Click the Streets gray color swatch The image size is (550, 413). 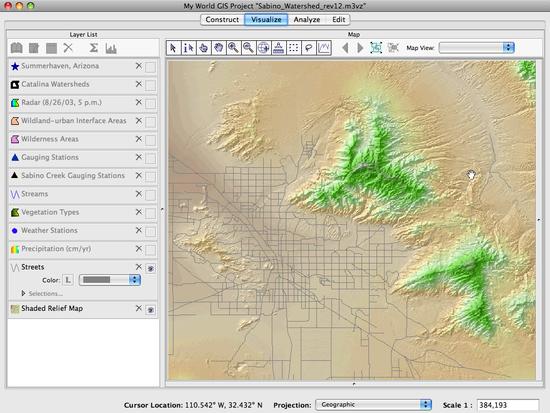click(x=97, y=280)
